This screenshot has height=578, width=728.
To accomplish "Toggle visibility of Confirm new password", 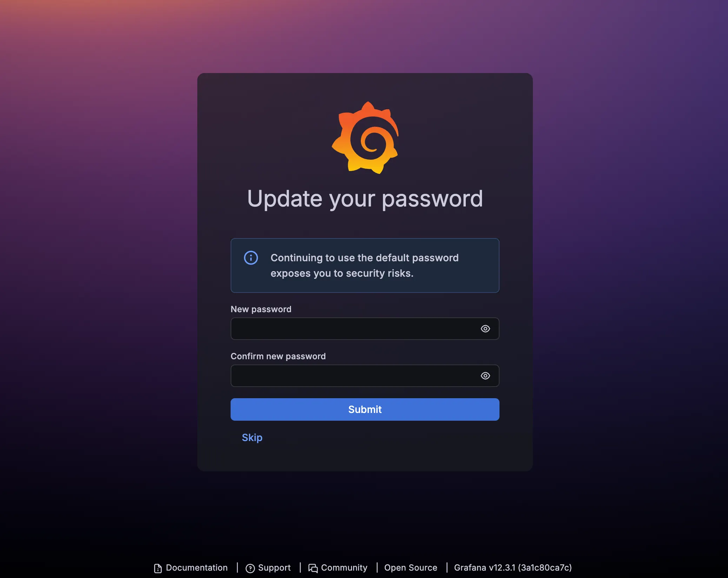I will click(x=485, y=376).
